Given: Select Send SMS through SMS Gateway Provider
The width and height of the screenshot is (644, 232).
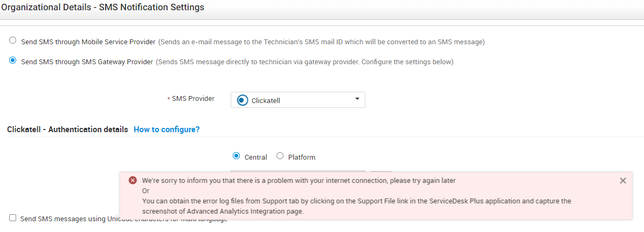Looking at the screenshot, I should (12, 61).
